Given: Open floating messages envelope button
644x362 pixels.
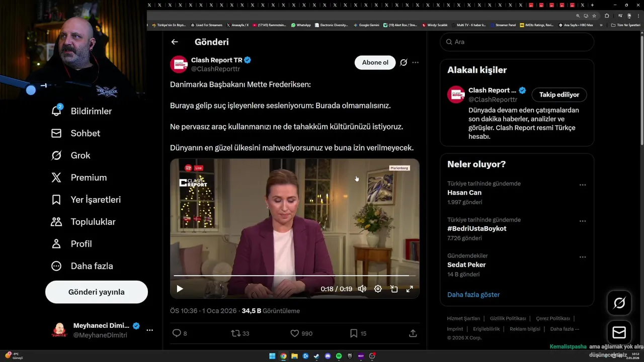Looking at the screenshot, I should pyautogui.click(x=619, y=332).
